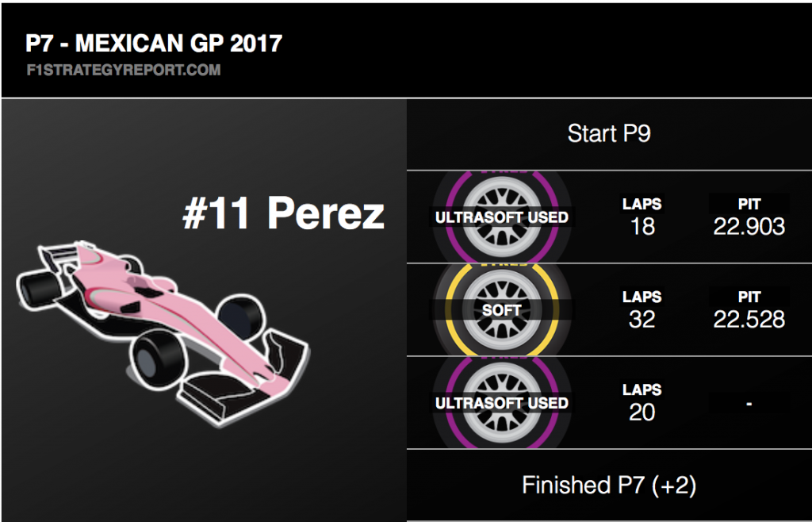Open the F1STRATEGYREPORT.COM link

coord(124,70)
